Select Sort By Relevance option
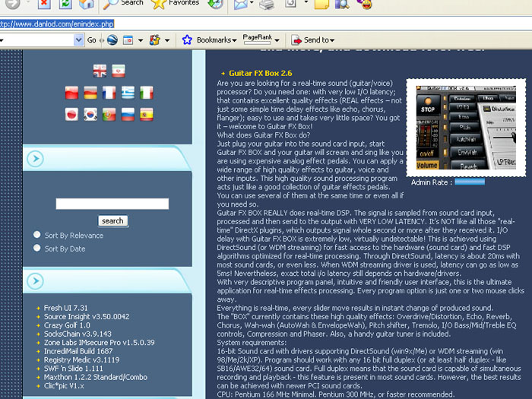This screenshot has width=532, height=399. 37,235
